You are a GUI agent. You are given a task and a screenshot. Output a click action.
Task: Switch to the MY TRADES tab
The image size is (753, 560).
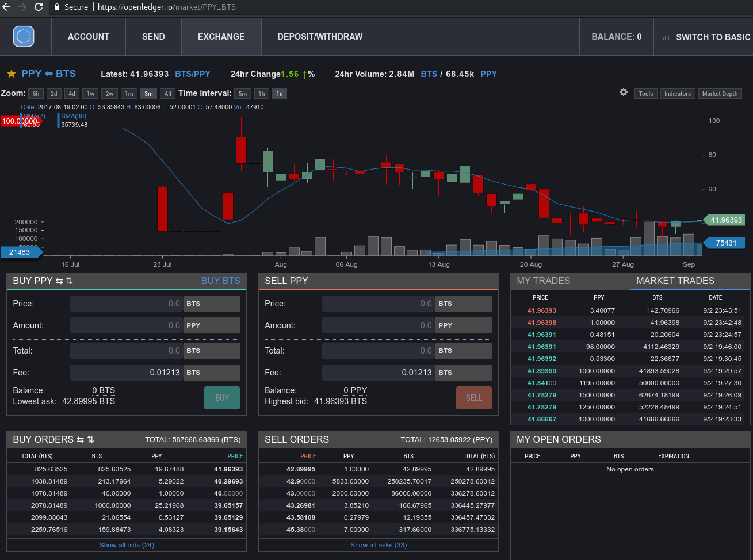[x=544, y=281]
